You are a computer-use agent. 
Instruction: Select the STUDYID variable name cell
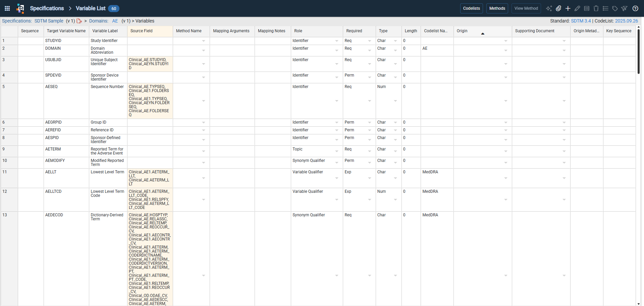[x=66, y=41]
